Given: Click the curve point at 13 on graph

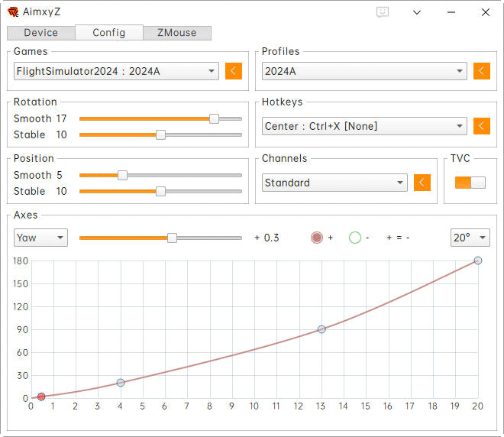Looking at the screenshot, I should pyautogui.click(x=321, y=329).
